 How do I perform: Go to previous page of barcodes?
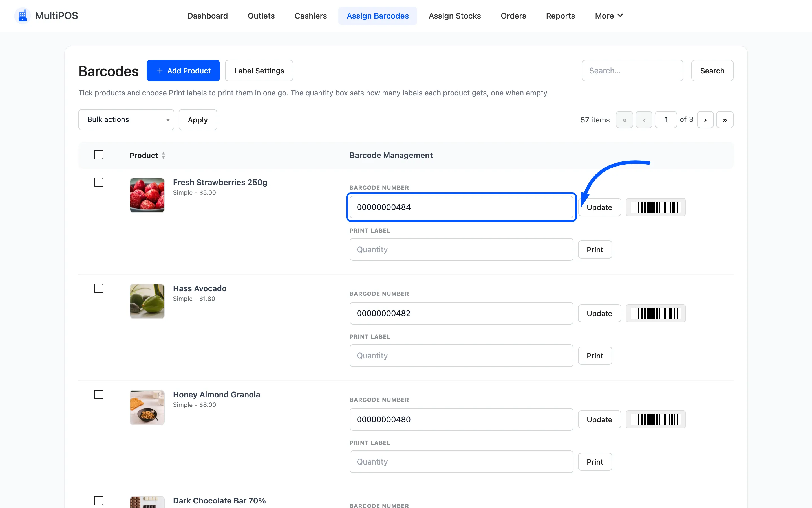(x=644, y=120)
